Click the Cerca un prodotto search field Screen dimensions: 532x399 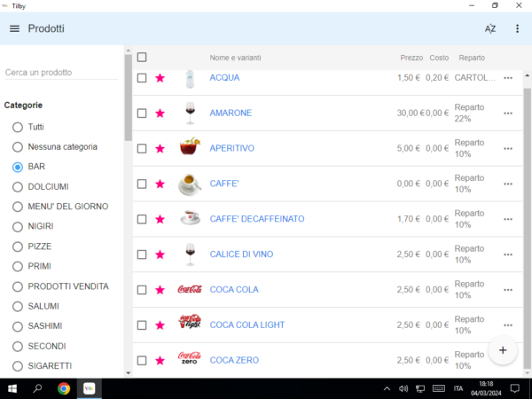click(62, 73)
